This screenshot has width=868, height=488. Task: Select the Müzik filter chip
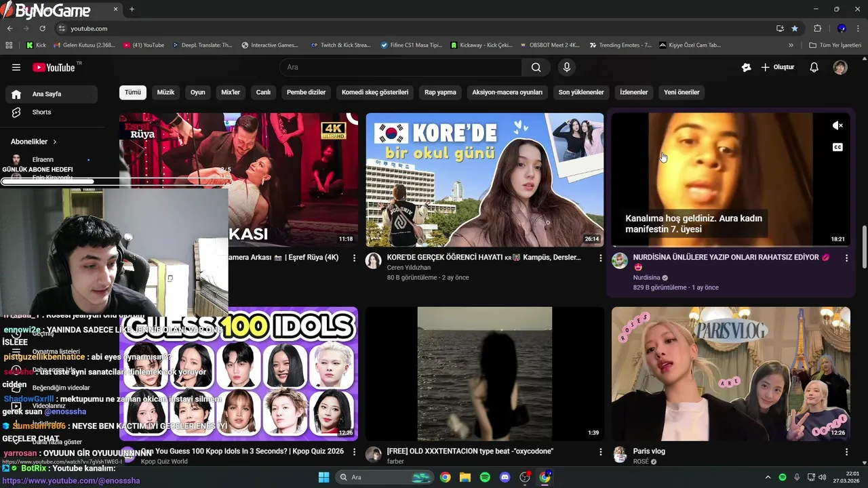click(x=165, y=92)
